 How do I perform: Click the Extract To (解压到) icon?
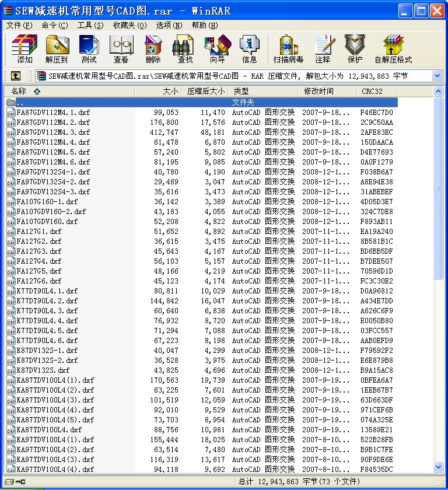[x=57, y=49]
